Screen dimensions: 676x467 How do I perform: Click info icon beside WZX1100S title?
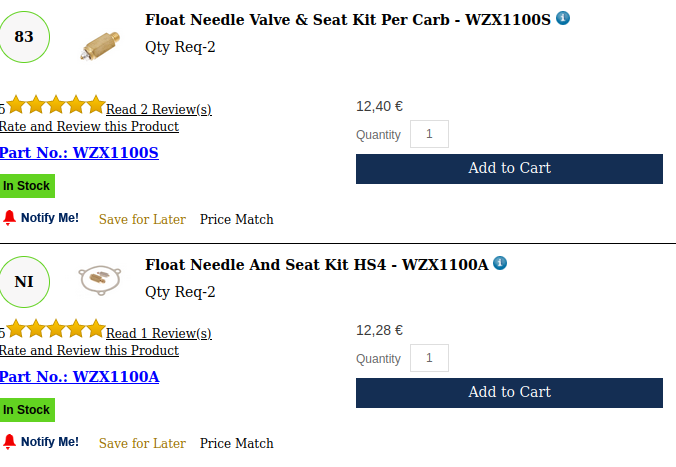click(563, 18)
